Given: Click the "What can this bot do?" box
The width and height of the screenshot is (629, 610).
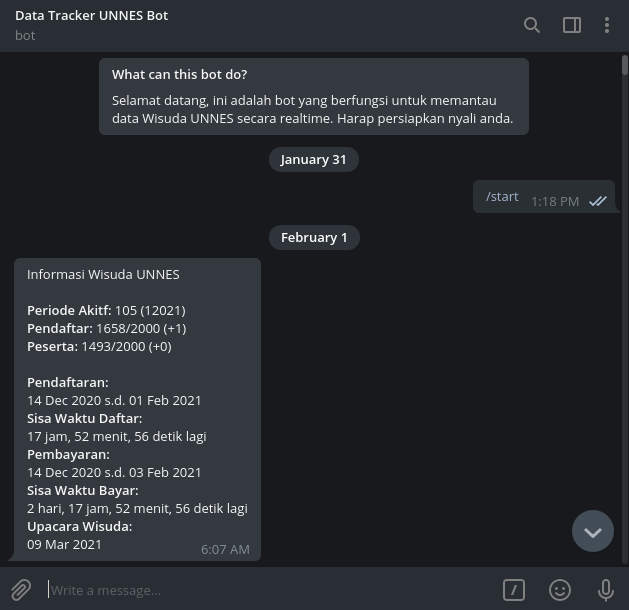Looking at the screenshot, I should point(313,96).
